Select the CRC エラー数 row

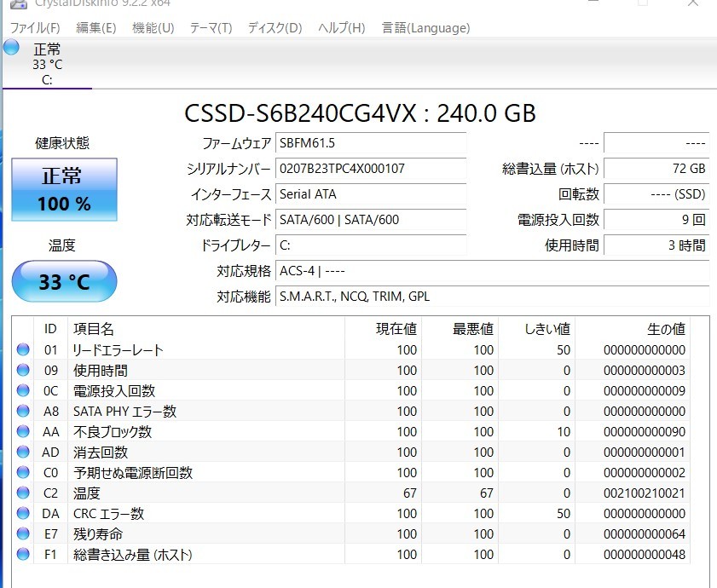point(350,513)
